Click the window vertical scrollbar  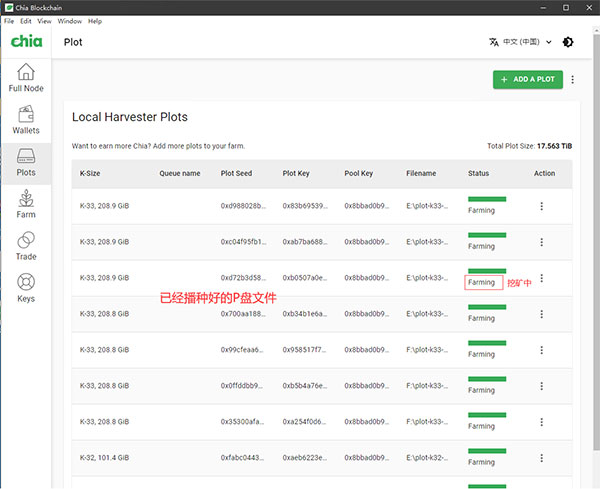click(x=596, y=241)
